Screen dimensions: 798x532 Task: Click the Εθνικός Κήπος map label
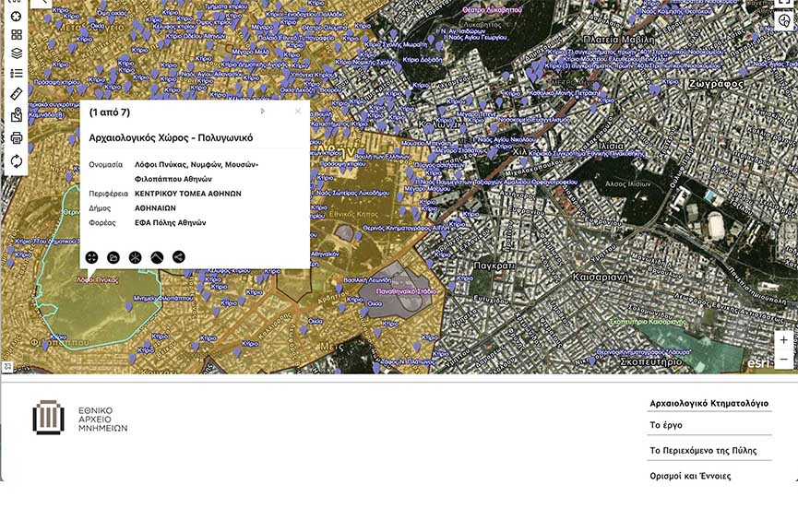click(x=353, y=214)
